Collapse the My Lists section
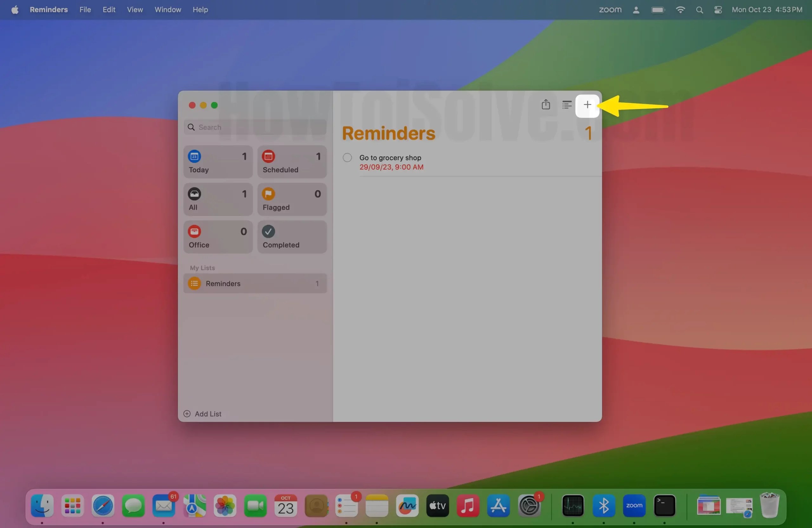Screen dimensions: 812x528 tap(202, 268)
